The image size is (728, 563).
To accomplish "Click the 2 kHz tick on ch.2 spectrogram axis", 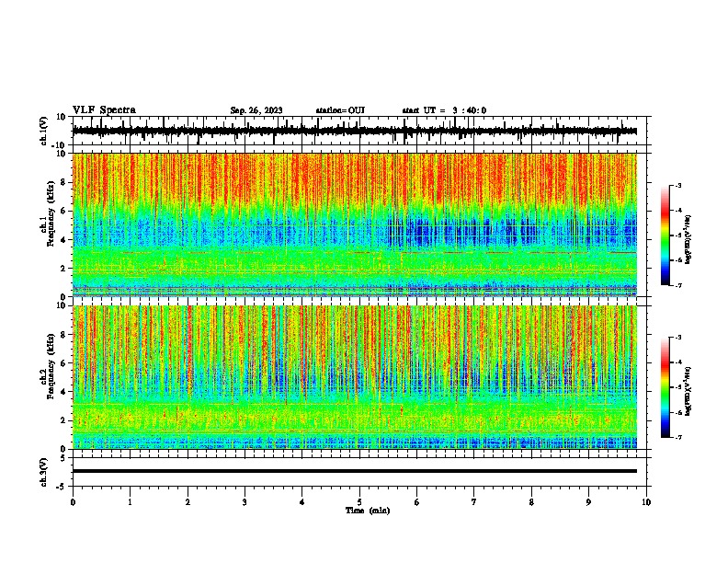I will point(64,420).
